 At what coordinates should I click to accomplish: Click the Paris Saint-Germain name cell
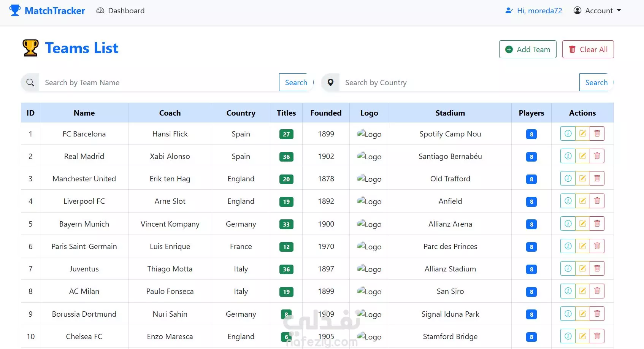point(84,246)
